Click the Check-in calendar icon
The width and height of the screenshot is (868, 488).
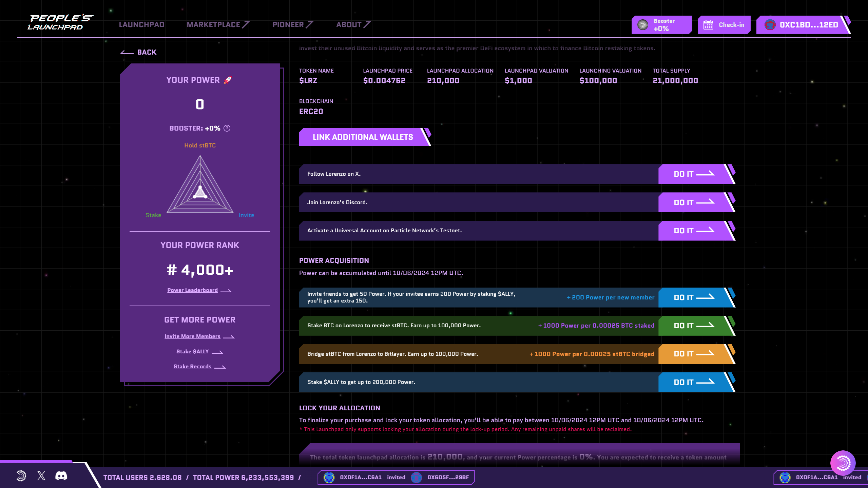click(x=708, y=25)
